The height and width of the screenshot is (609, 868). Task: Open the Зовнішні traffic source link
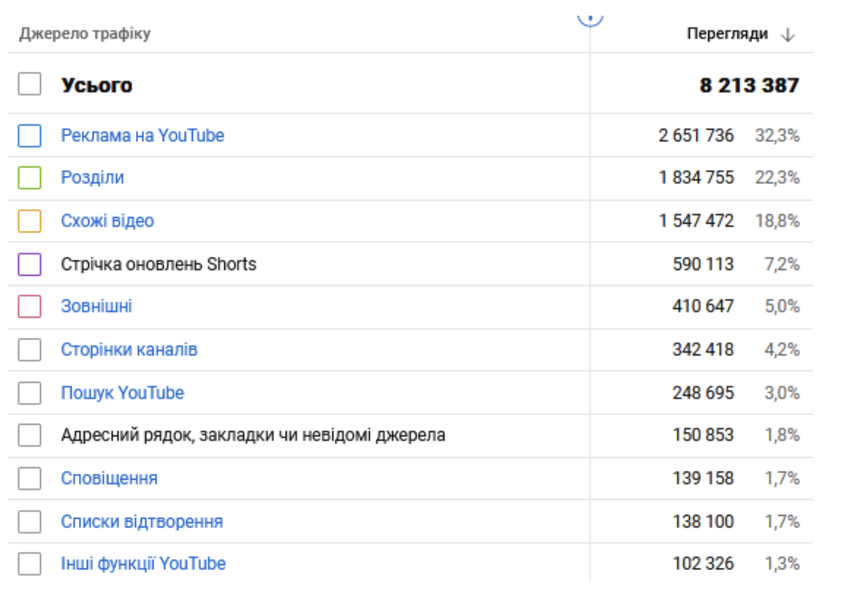click(x=96, y=306)
